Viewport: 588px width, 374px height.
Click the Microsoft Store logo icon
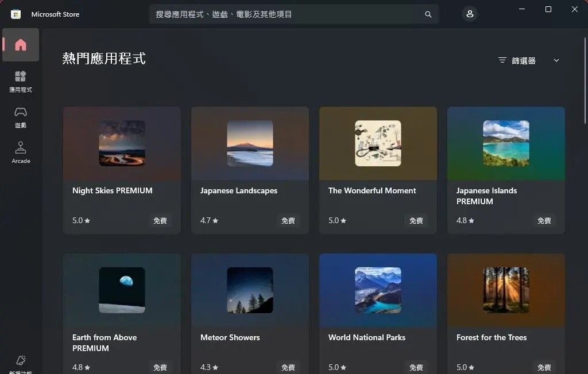[x=16, y=14]
